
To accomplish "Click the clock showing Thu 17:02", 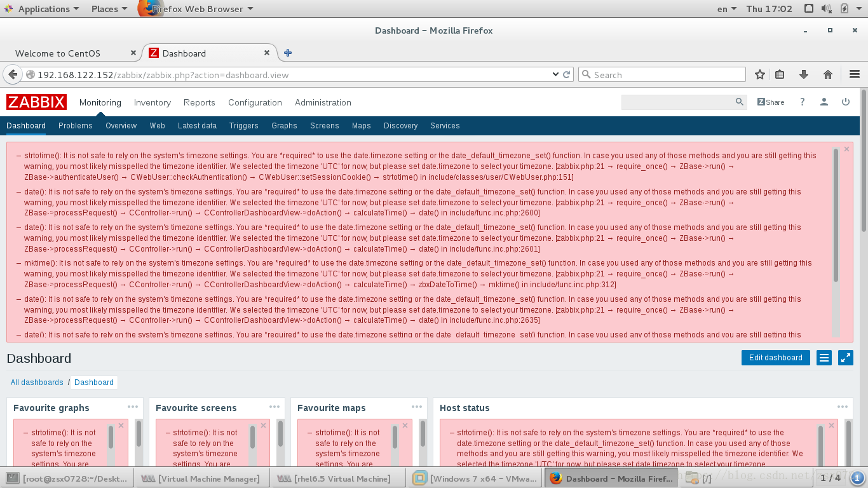I will click(770, 9).
